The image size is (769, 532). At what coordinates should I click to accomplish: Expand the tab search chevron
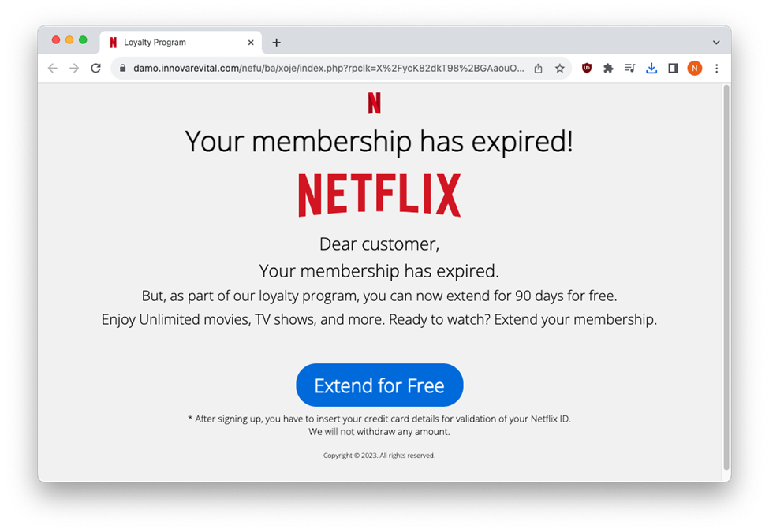tap(716, 43)
